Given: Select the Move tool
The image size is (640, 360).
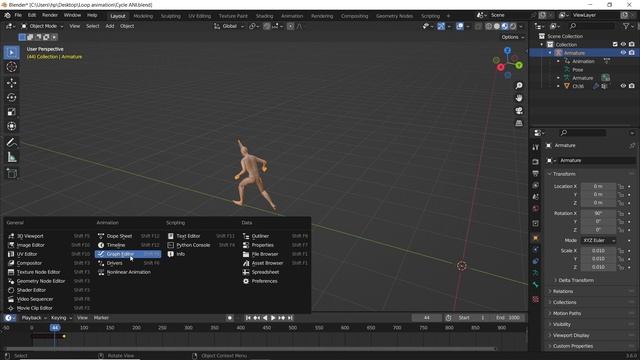Looking at the screenshot, I should (x=11, y=83).
